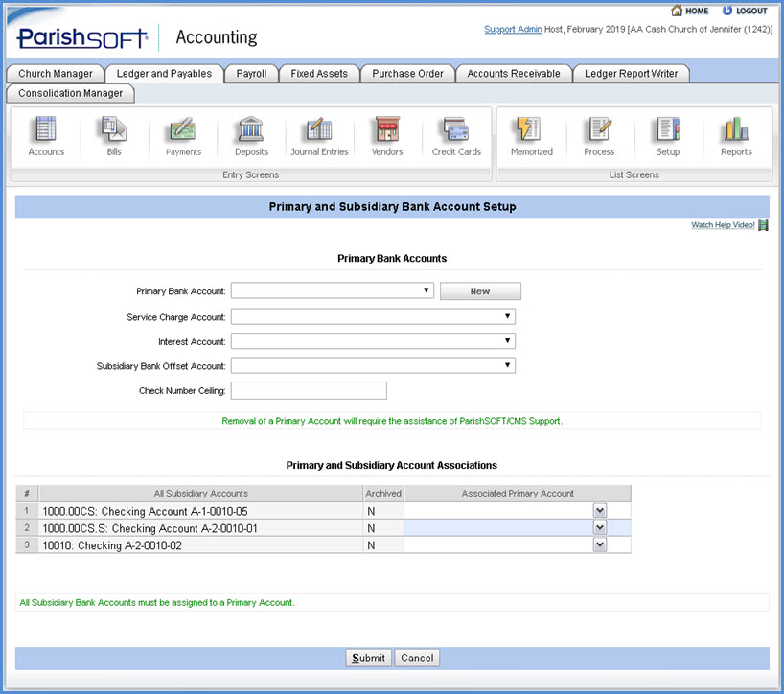The image size is (784, 694).
Task: Open the Service Charge Account dropdown
Action: pyautogui.click(x=373, y=317)
